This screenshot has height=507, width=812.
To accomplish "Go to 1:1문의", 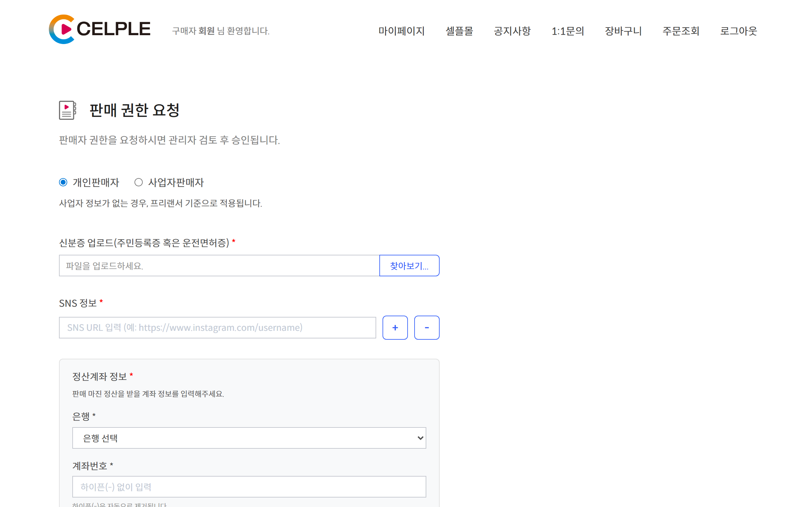I will 568,31.
